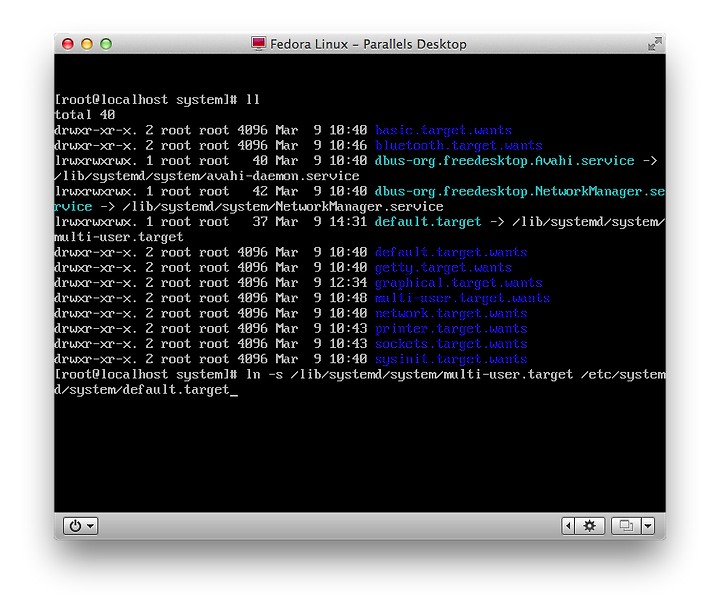Open the gear configuration icon
Viewport: 720px width, 615px height.
click(x=589, y=526)
